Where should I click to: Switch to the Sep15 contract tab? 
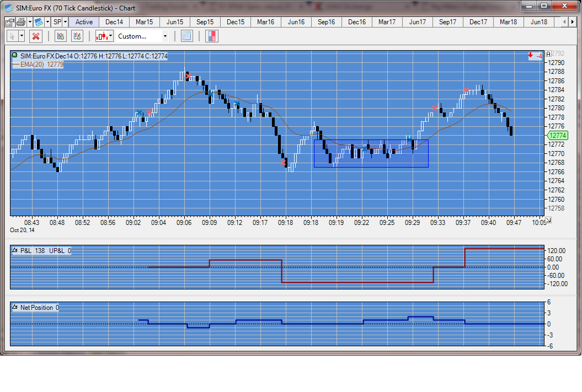click(x=205, y=22)
